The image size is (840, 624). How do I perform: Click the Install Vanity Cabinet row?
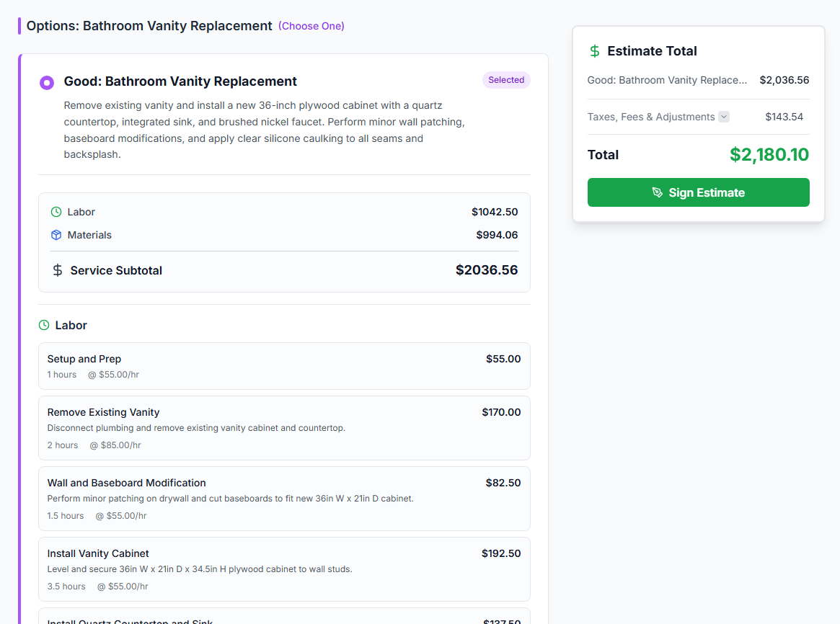pyautogui.click(x=284, y=569)
